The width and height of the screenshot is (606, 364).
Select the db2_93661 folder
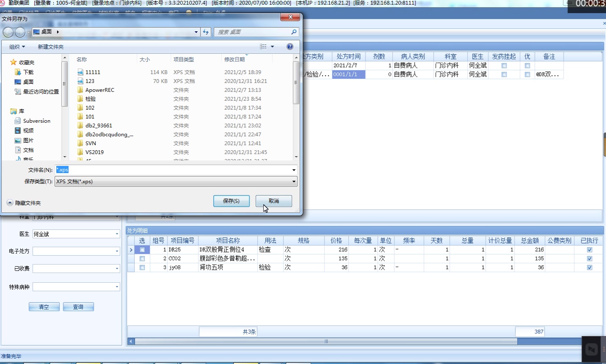[99, 126]
